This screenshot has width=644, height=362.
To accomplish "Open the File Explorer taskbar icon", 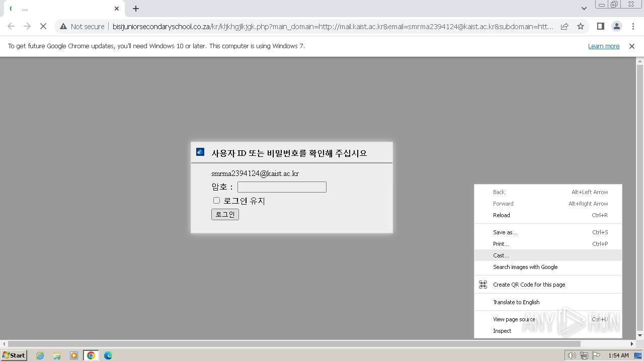I will point(57,355).
